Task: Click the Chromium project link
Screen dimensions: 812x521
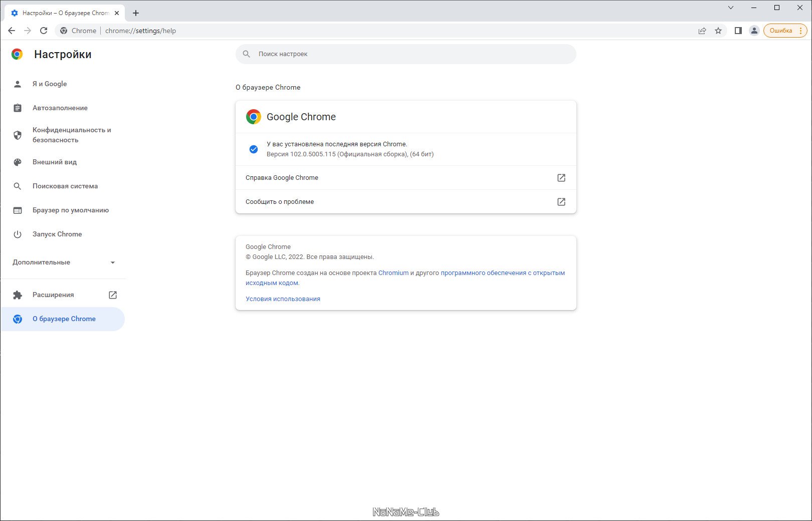Action: coord(393,273)
